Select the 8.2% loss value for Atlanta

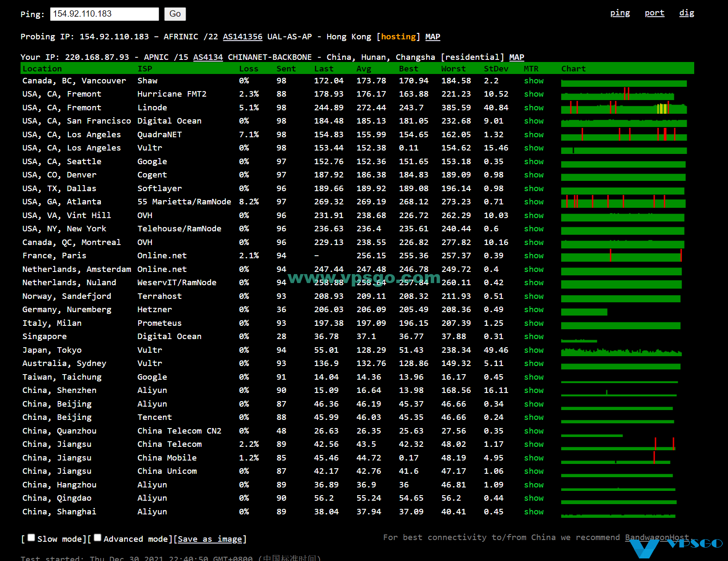[249, 202]
